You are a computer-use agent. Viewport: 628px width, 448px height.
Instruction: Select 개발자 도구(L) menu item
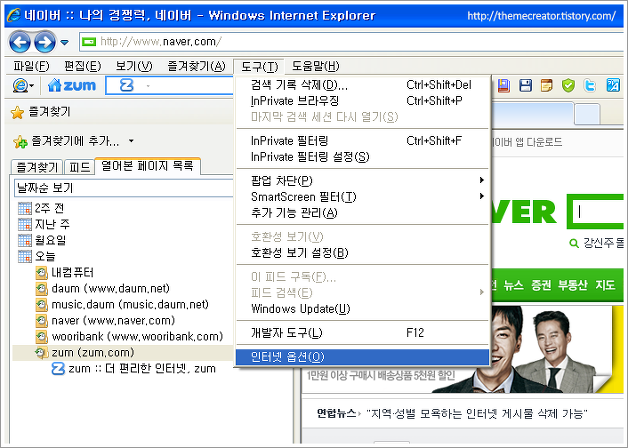tap(362, 333)
